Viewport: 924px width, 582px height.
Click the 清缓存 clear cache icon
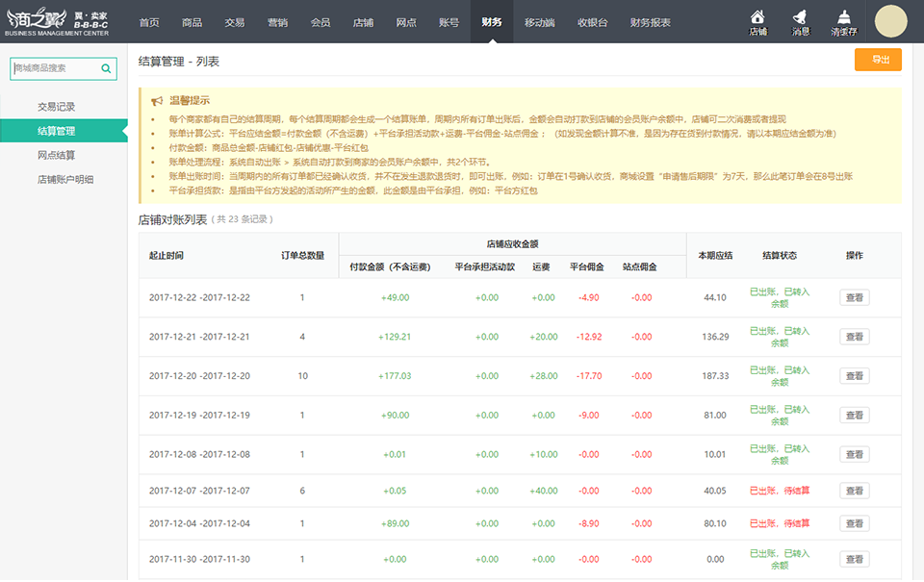coord(843,21)
